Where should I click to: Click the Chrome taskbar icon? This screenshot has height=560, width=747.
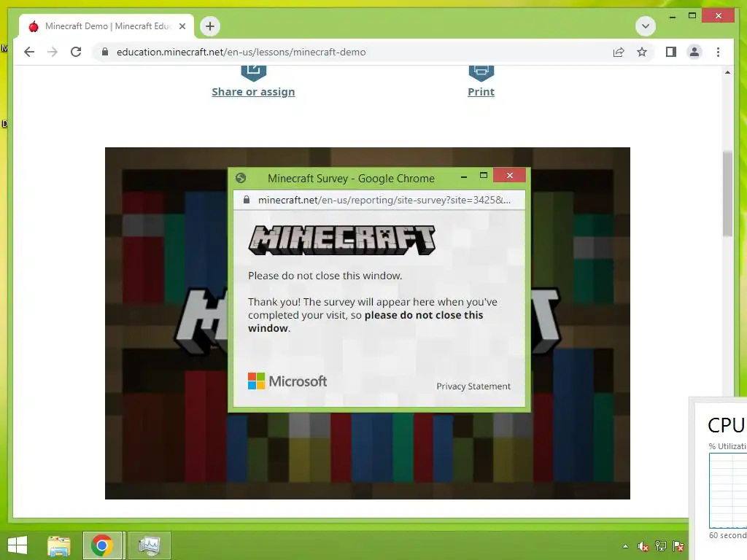click(102, 545)
